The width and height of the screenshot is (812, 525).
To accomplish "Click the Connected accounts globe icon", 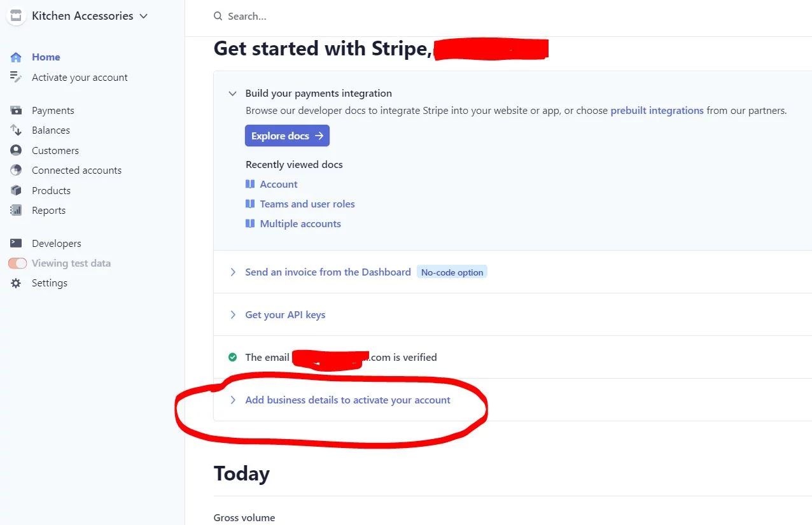I will coord(16,171).
